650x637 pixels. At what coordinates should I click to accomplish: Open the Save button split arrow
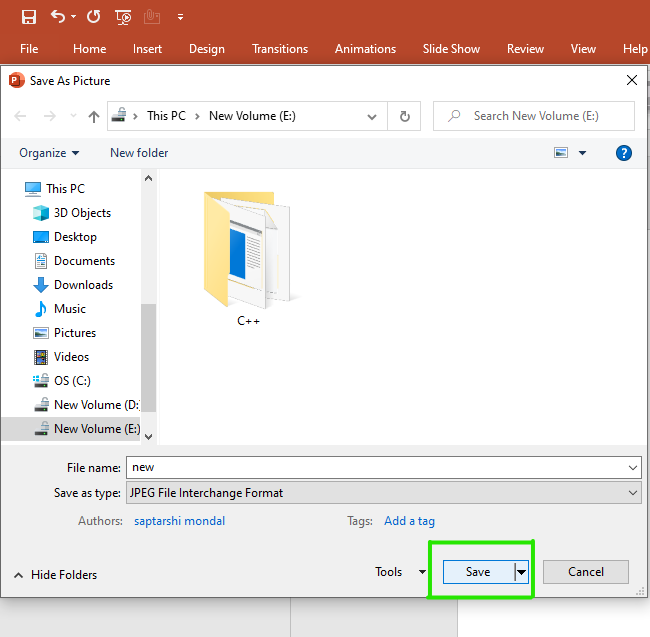click(521, 572)
